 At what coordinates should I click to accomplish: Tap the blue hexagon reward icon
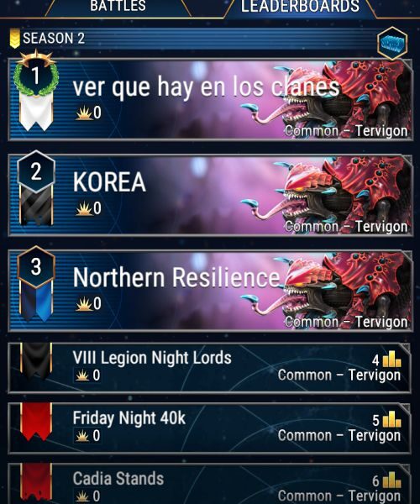pos(392,44)
